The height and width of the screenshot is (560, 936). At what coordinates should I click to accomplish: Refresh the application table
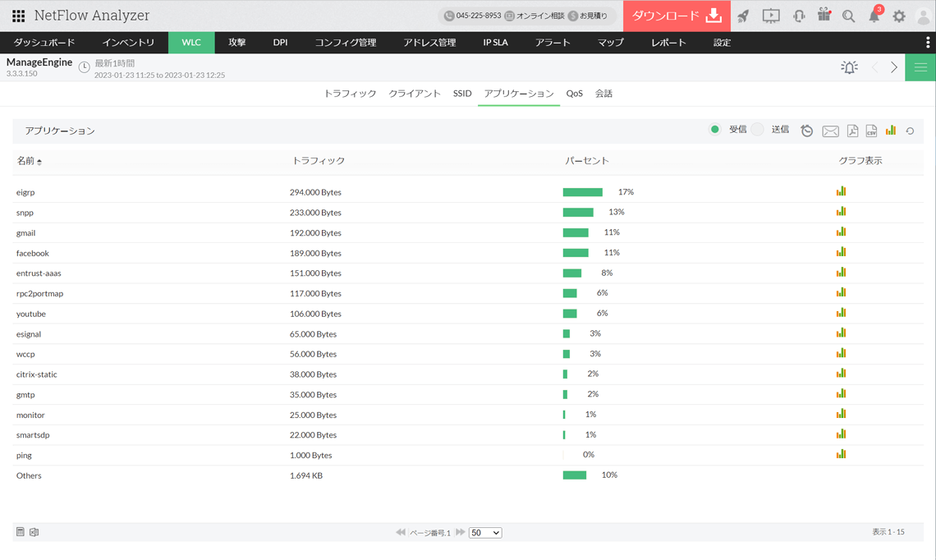[x=910, y=131]
